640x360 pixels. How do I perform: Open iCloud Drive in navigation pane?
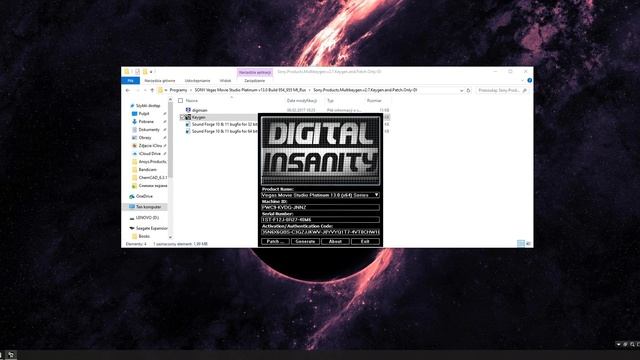click(149, 153)
